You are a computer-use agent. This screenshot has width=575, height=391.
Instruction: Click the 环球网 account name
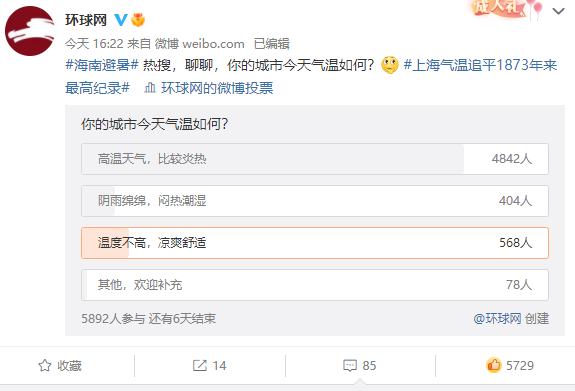tap(86, 20)
